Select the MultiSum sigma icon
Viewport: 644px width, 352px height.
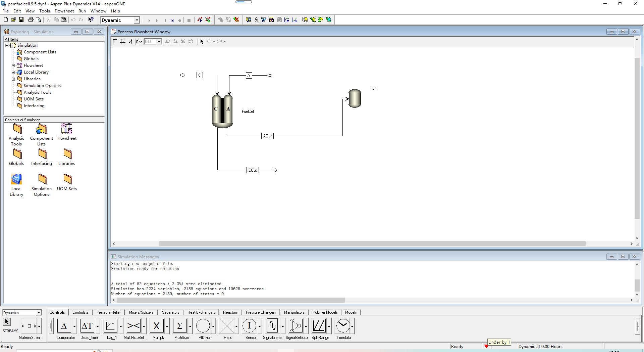180,326
